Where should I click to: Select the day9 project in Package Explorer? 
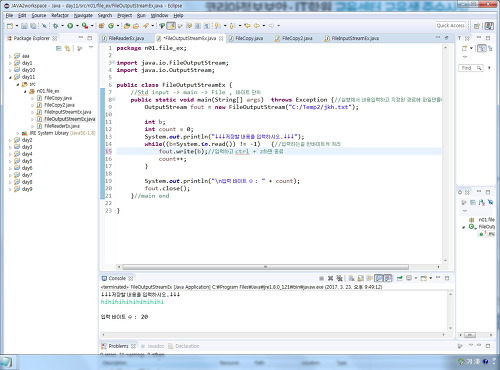click(23, 189)
